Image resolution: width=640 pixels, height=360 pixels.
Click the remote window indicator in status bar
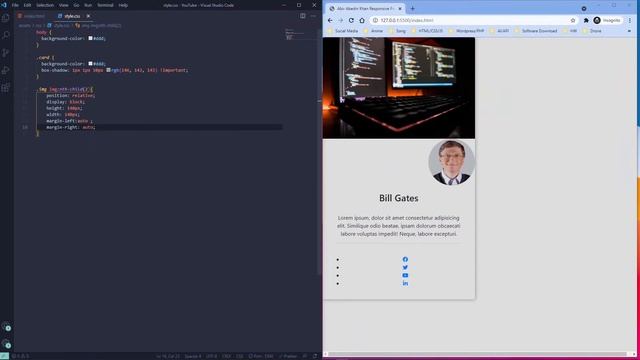pos(4,356)
